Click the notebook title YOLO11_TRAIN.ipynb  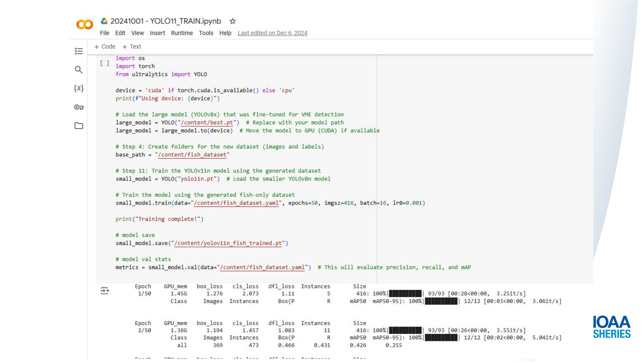point(166,21)
